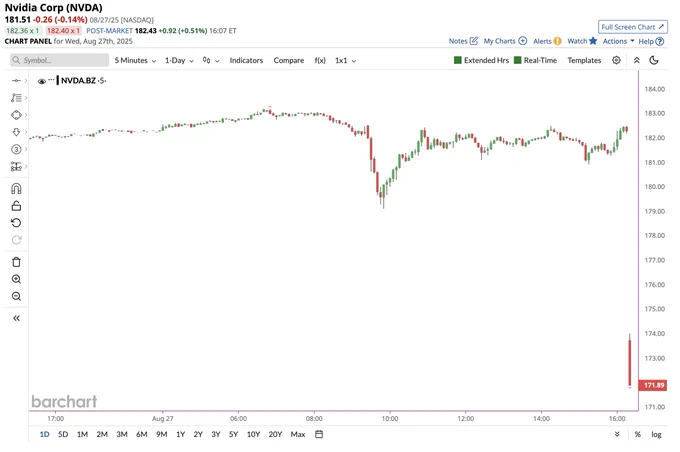Select the 1M range tab
The width and height of the screenshot is (680, 452).
[x=82, y=434]
